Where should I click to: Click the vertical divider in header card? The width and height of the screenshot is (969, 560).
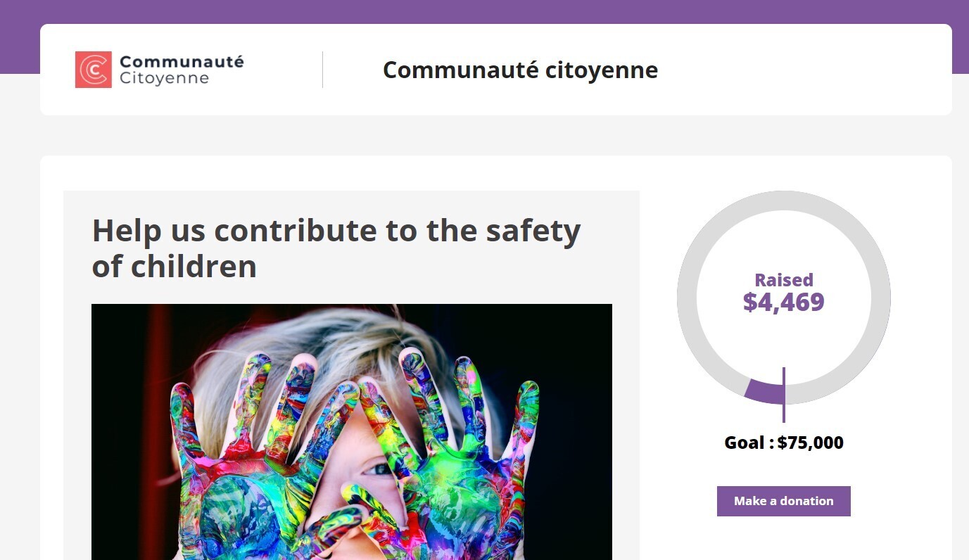pyautogui.click(x=322, y=70)
